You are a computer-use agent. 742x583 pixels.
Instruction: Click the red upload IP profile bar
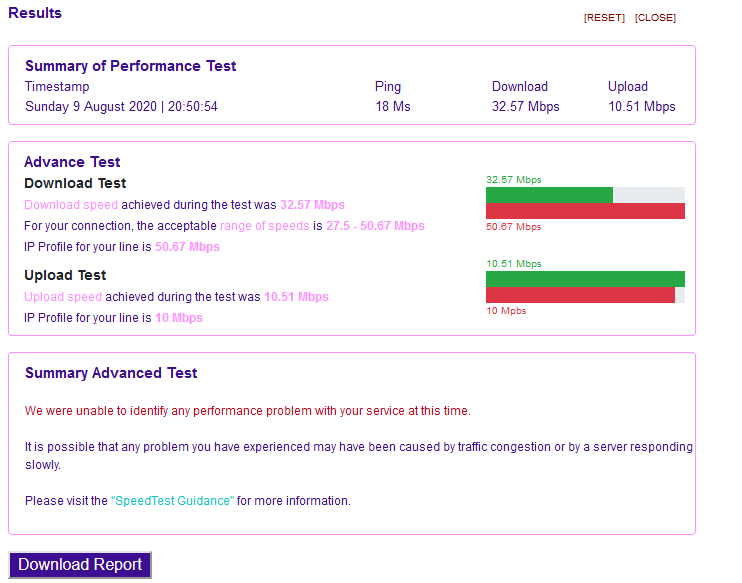[580, 295]
